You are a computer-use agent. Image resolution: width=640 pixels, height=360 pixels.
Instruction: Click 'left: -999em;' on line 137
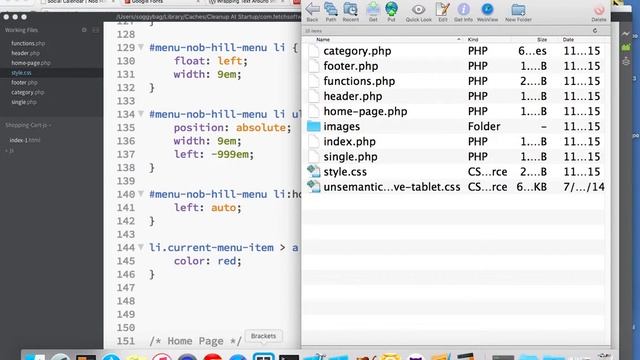[x=213, y=154]
